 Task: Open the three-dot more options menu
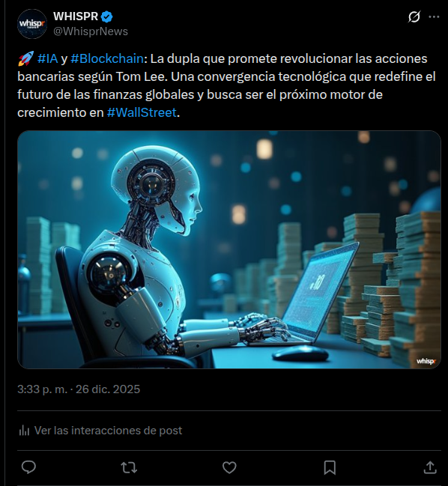coord(434,16)
